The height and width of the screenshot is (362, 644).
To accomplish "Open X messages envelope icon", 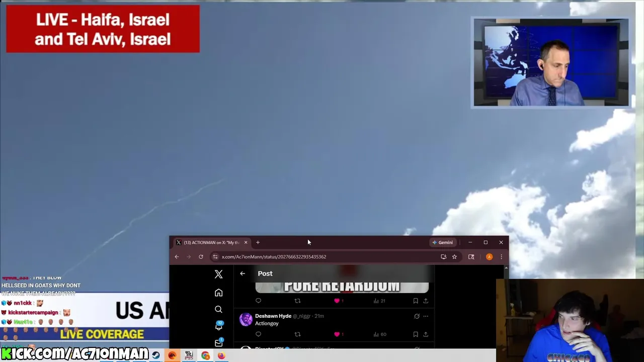I will [x=219, y=342].
